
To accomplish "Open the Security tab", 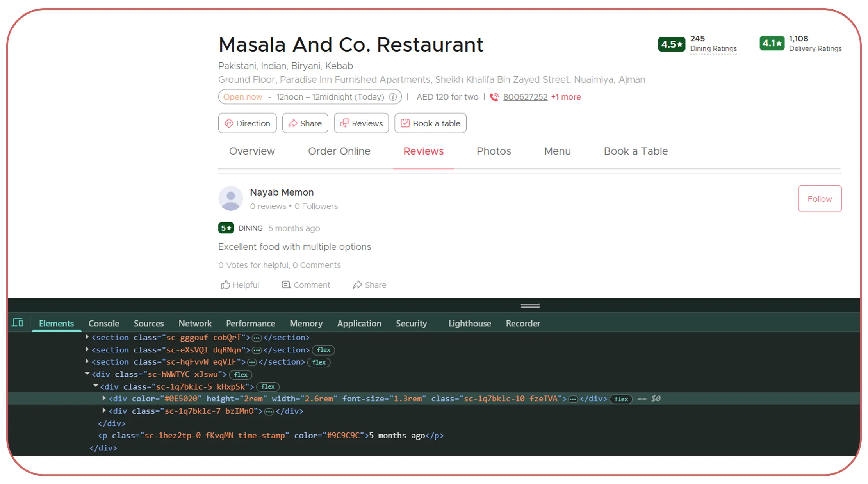I will tap(411, 324).
